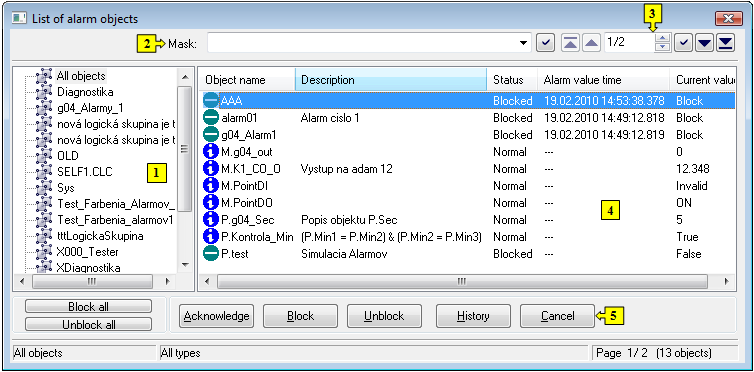754x372 pixels.
Task: Jump to the last page button
Action: tap(725, 43)
